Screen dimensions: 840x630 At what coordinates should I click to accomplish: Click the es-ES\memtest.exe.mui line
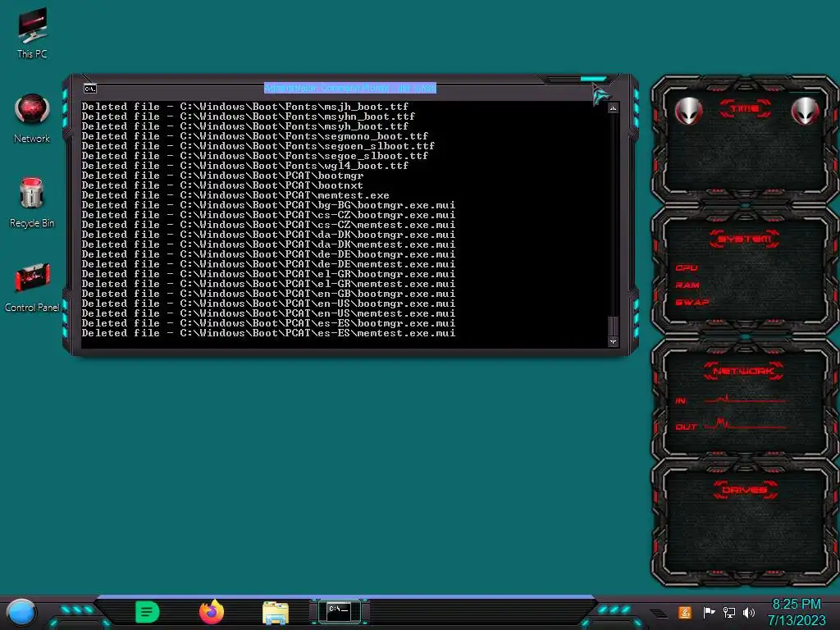268,333
